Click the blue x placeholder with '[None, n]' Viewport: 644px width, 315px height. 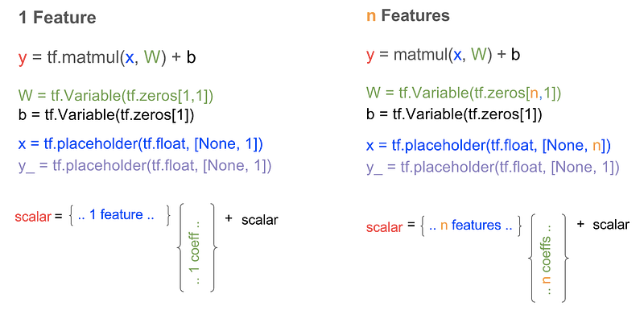(489, 146)
